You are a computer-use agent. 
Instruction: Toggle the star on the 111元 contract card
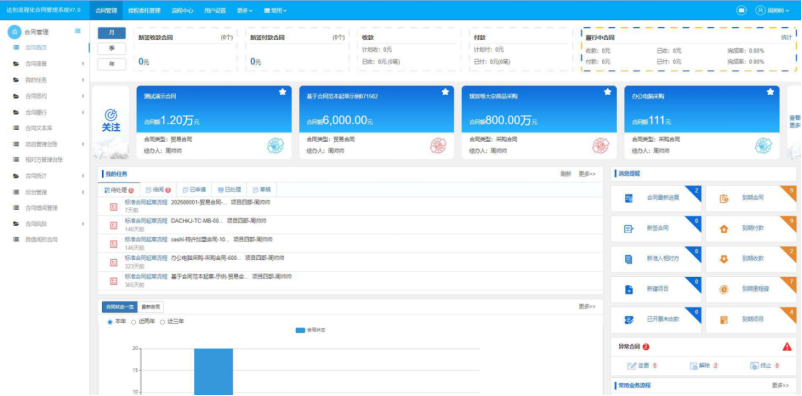click(770, 92)
